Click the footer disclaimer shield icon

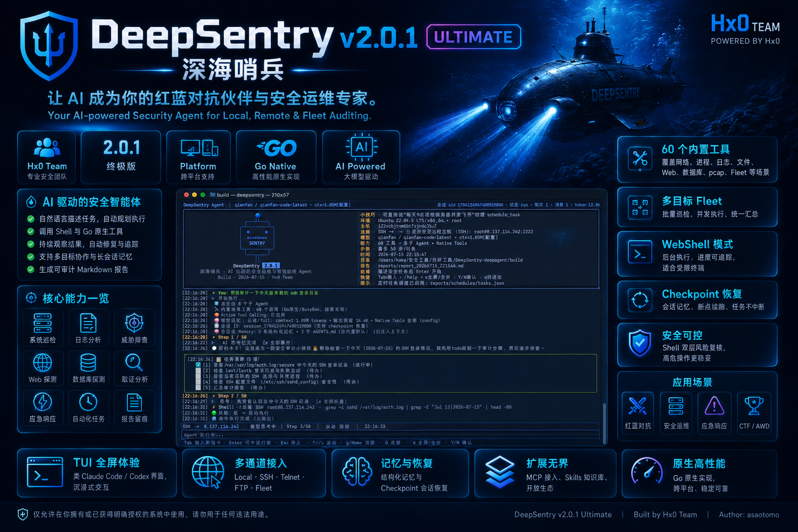(x=23, y=514)
